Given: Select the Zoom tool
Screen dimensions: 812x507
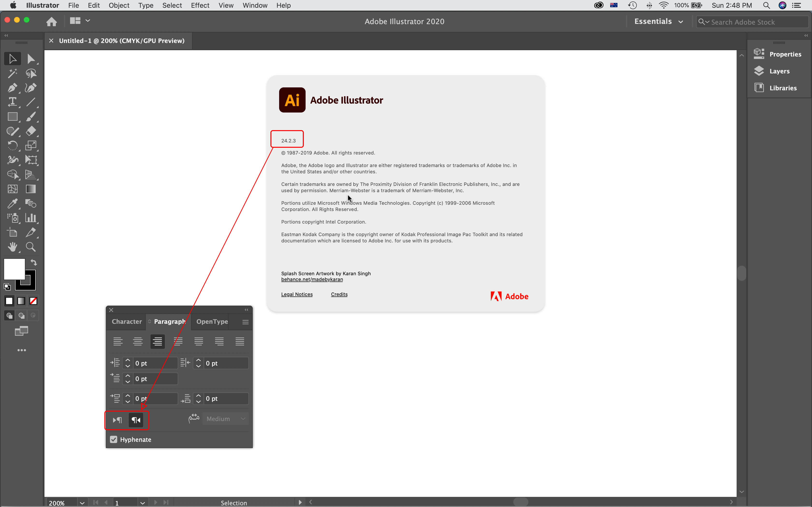Looking at the screenshot, I should coord(30,246).
